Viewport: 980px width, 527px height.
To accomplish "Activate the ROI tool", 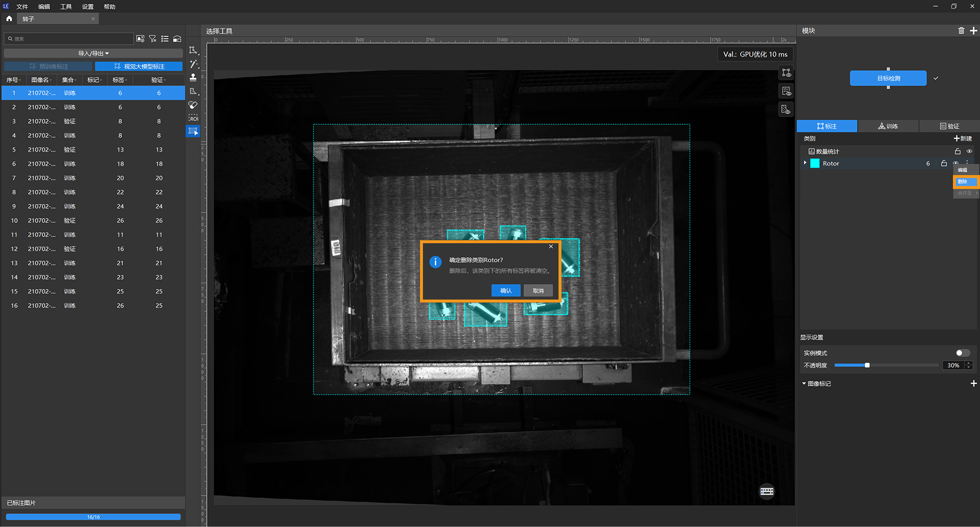I will [193, 118].
